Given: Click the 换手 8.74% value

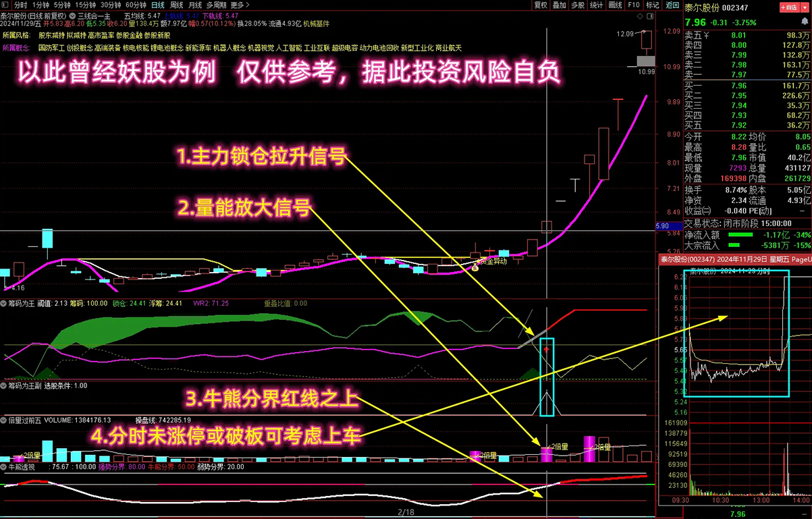Looking at the screenshot, I should point(736,190).
